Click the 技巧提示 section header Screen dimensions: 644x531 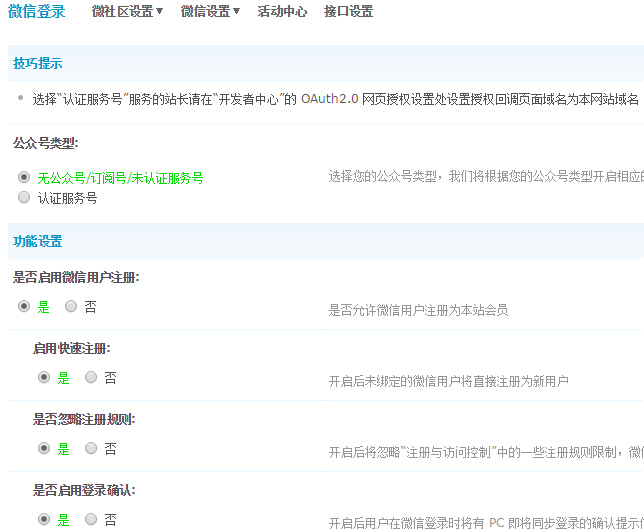click(37, 63)
